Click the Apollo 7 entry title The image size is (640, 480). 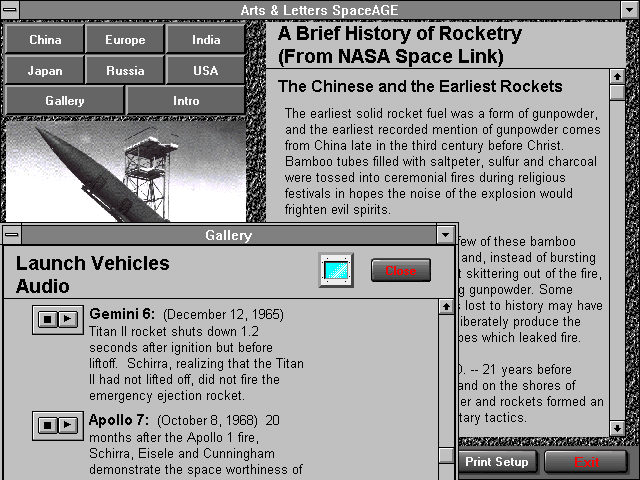tap(119, 420)
